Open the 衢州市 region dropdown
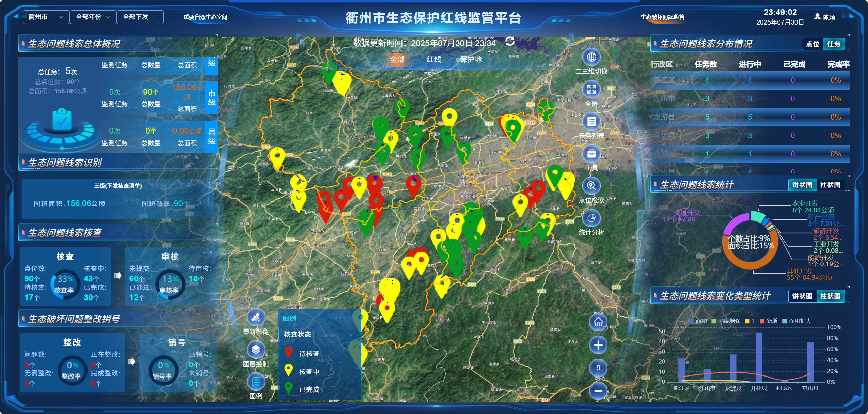 click(46, 17)
